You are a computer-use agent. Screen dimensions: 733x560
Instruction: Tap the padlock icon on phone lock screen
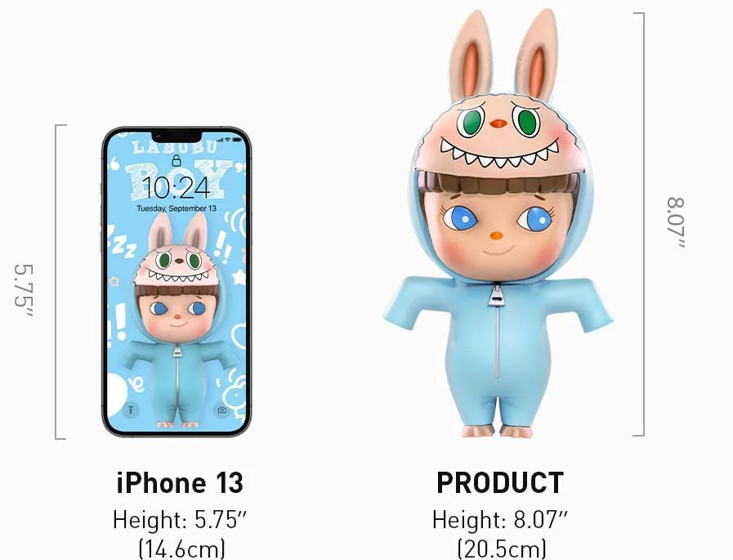point(177,160)
